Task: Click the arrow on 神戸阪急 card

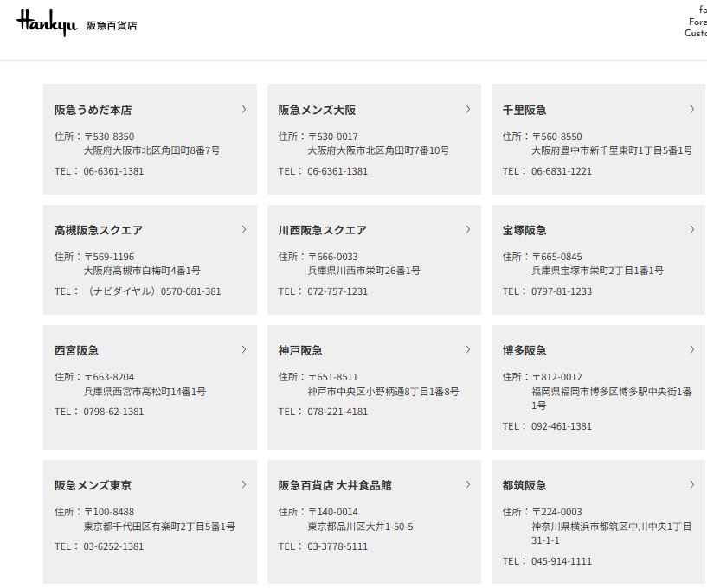Action: 468,349
